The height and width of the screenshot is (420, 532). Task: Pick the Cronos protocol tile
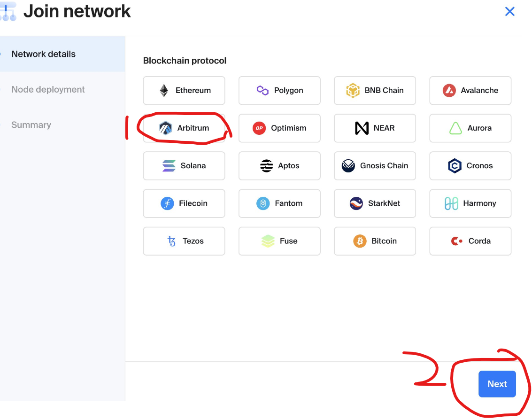(x=470, y=166)
